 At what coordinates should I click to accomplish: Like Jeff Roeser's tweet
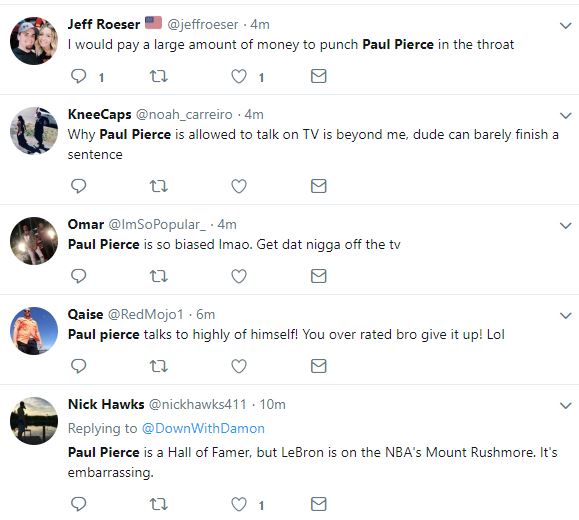coord(239,76)
